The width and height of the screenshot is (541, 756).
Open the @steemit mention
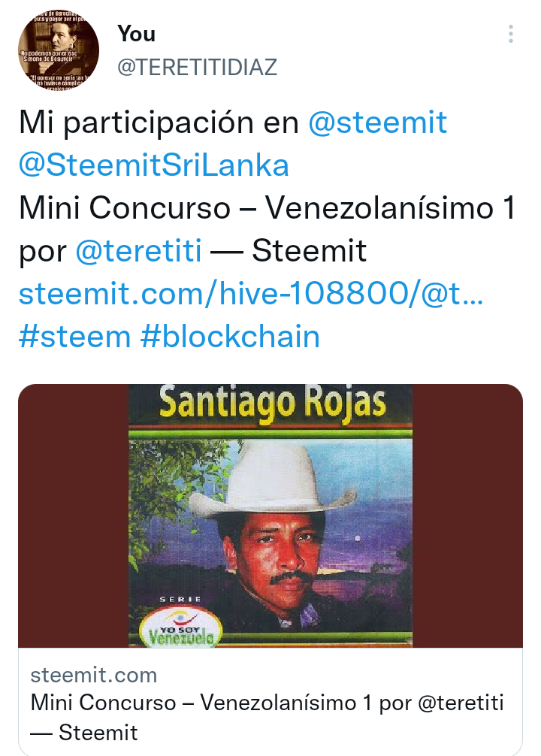[378, 122]
